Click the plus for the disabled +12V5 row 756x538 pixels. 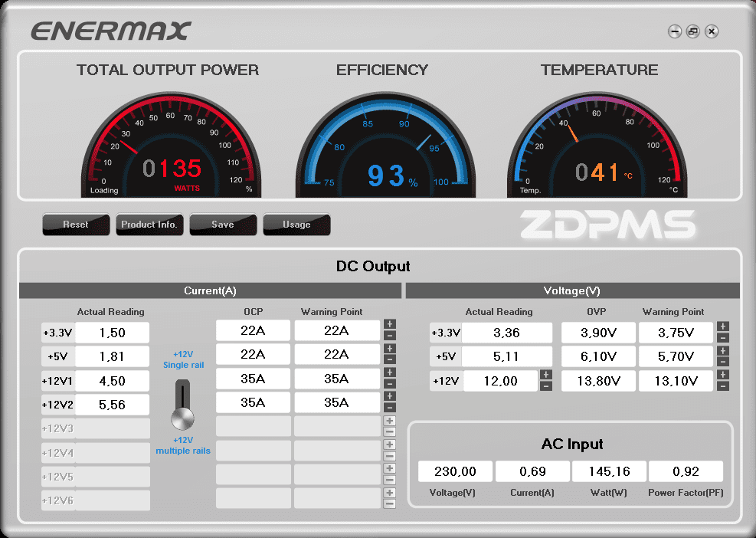pos(390,468)
